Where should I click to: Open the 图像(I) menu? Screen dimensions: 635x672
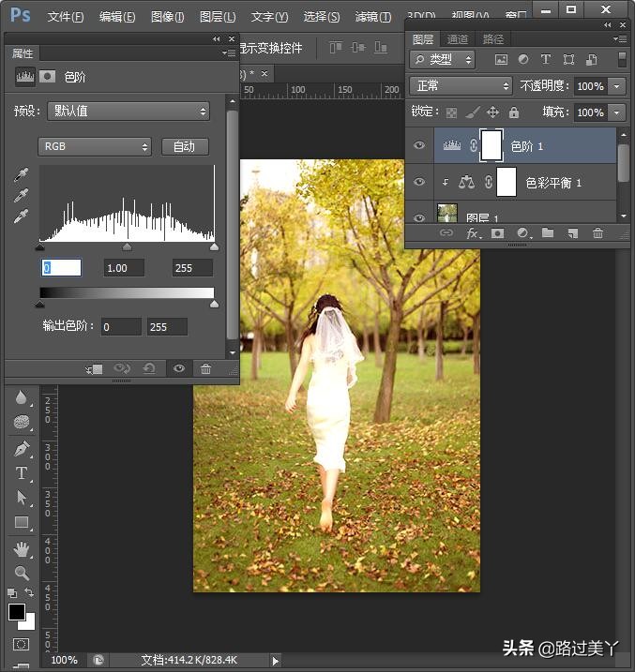(x=167, y=17)
